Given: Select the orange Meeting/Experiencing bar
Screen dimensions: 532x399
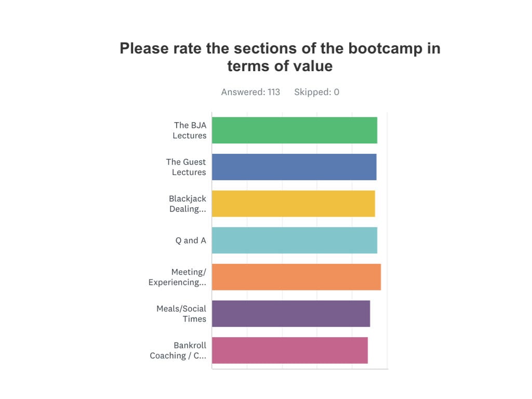Looking at the screenshot, I should tap(297, 277).
